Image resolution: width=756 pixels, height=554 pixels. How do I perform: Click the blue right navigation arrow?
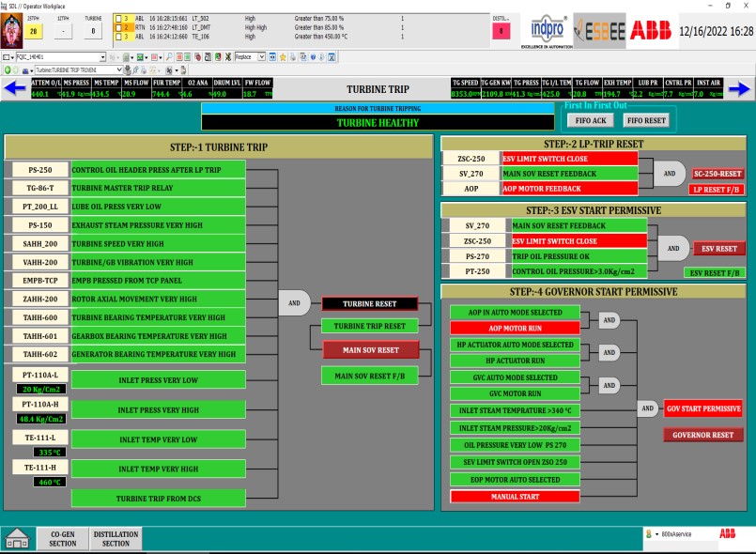tap(740, 89)
